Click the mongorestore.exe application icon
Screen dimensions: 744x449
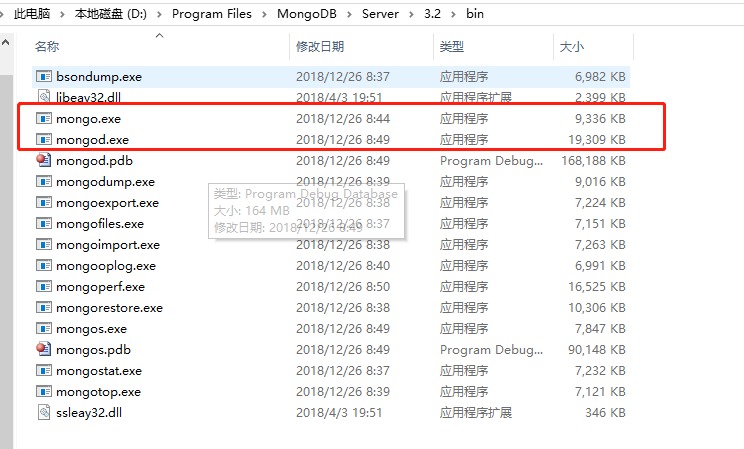[x=44, y=308]
